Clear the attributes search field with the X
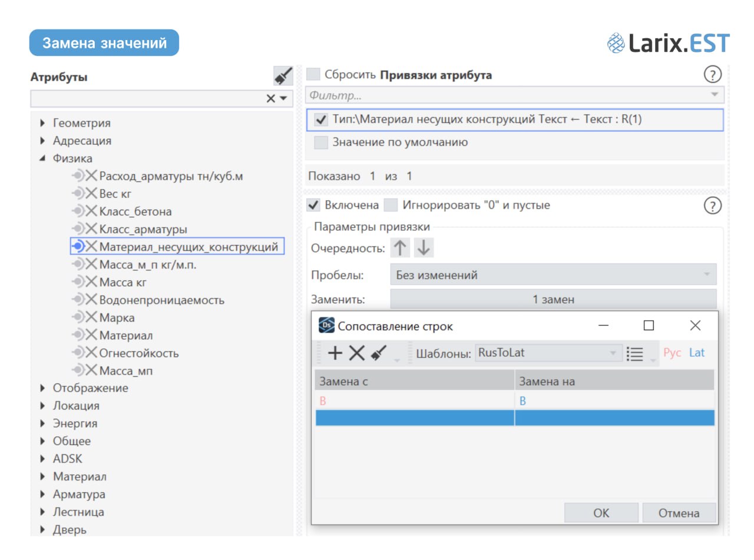This screenshot has height=560, width=754. pyautogui.click(x=270, y=99)
